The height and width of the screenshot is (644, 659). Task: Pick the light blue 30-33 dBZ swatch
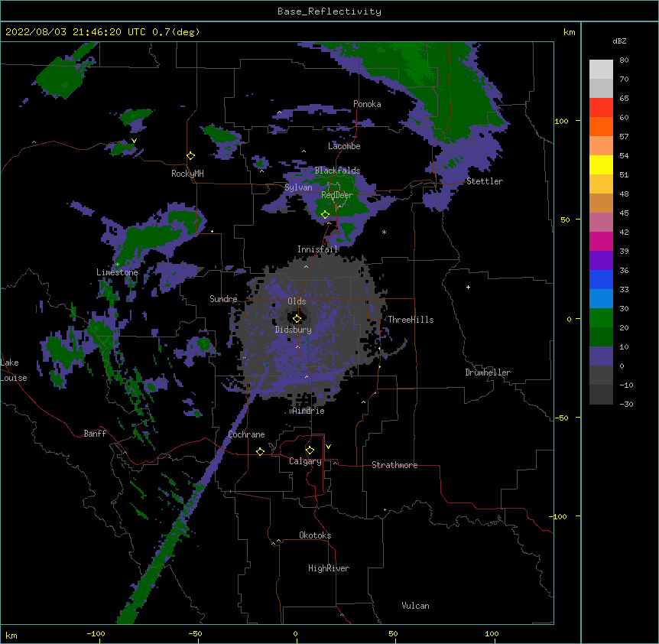coord(601,299)
